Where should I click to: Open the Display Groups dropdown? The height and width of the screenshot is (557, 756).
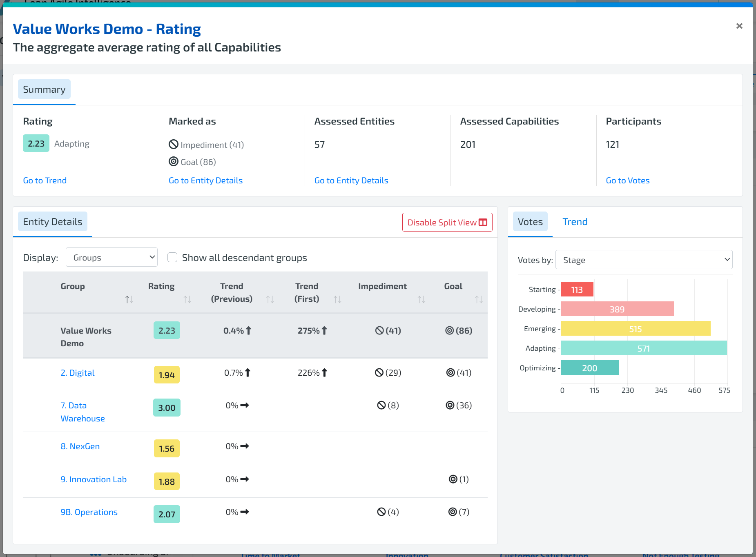(112, 257)
